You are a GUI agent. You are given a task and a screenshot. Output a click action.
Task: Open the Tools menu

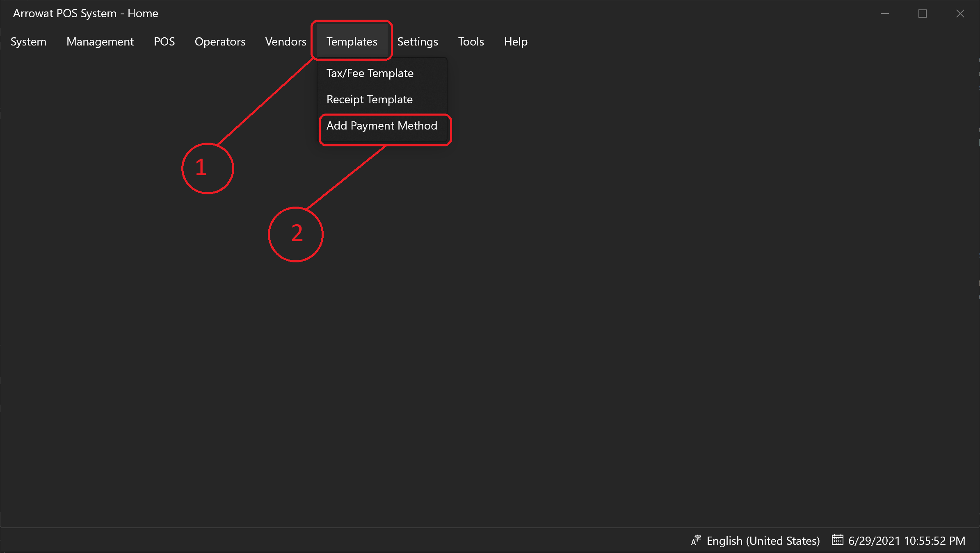click(471, 41)
